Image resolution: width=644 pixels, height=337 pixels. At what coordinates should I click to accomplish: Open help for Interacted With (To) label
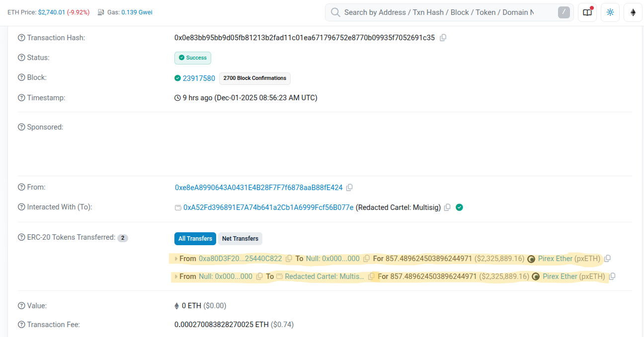21,207
